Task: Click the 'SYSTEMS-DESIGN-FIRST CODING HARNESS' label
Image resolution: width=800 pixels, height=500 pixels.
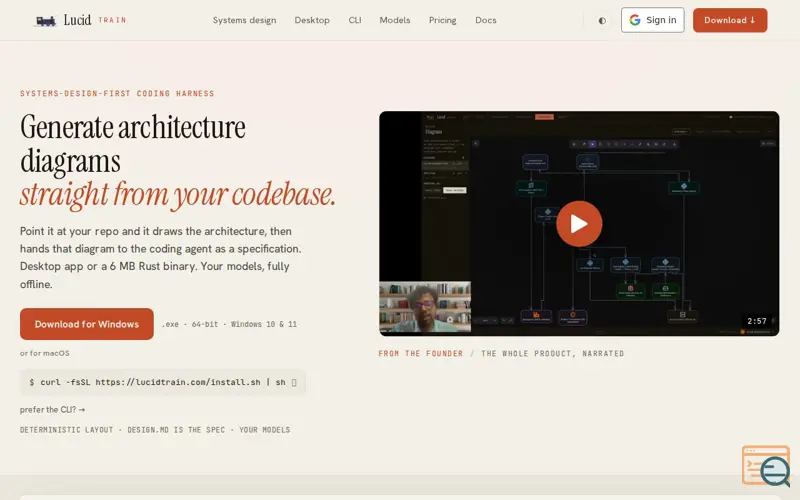Action: (117, 93)
